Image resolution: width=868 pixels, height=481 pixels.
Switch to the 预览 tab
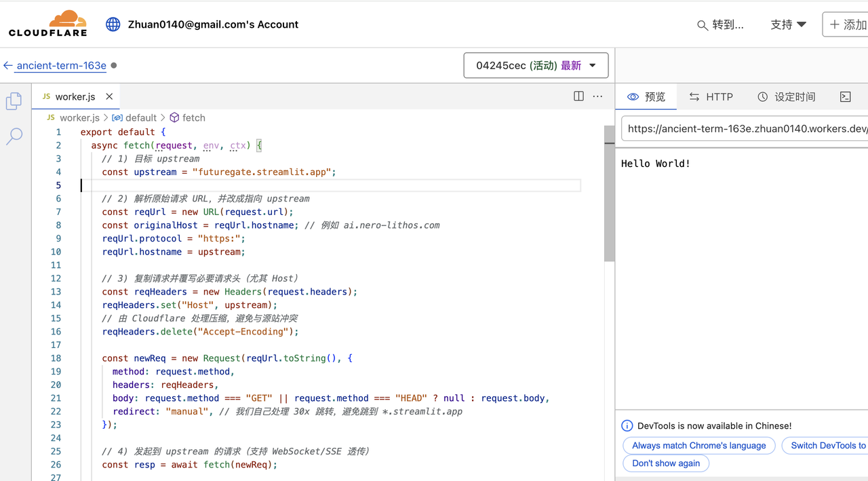(x=646, y=97)
